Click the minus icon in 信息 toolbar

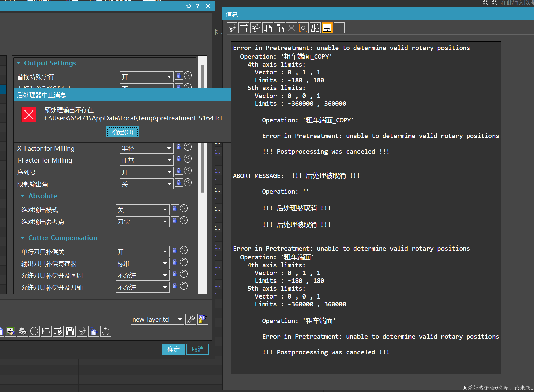tap(339, 28)
